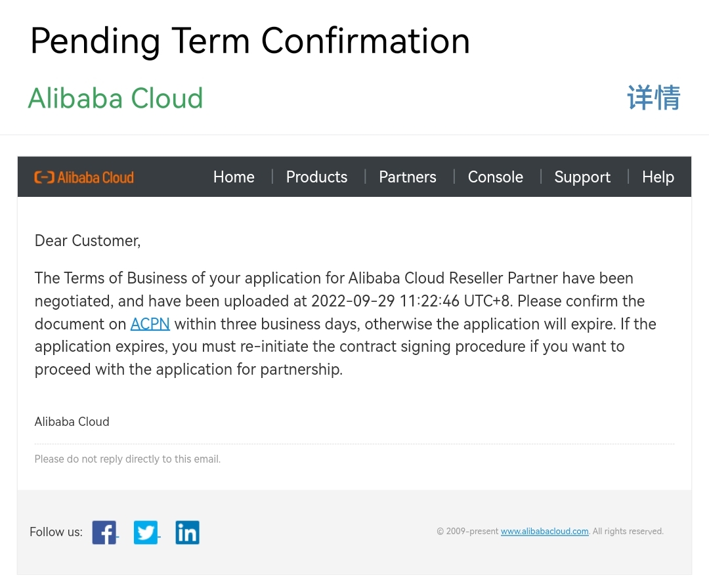Go to Home in the navigation bar
709x588 pixels.
click(234, 177)
